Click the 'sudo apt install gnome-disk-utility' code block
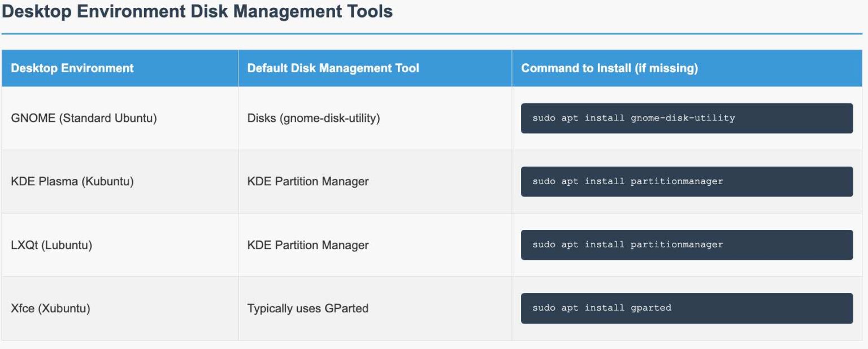 tap(686, 118)
